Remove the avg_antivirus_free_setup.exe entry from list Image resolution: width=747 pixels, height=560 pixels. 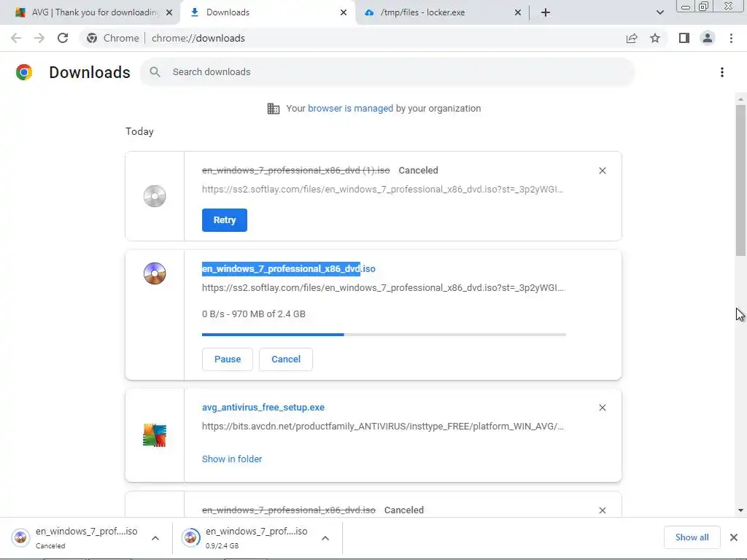coord(602,408)
